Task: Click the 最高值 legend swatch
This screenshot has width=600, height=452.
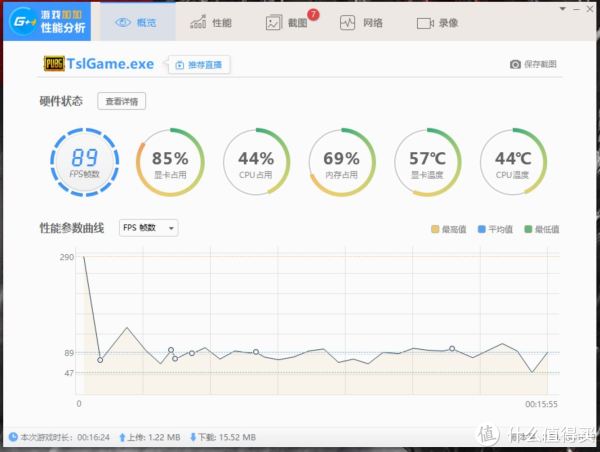Action: coord(435,229)
